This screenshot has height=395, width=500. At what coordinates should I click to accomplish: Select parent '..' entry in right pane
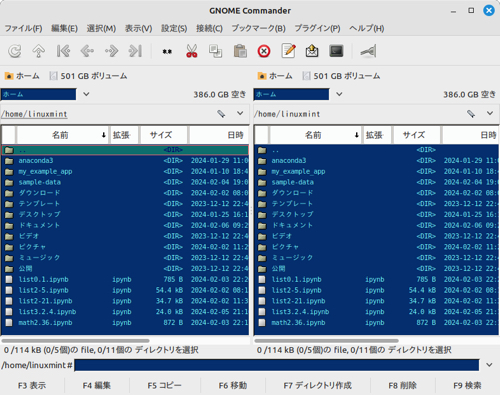[376, 150]
